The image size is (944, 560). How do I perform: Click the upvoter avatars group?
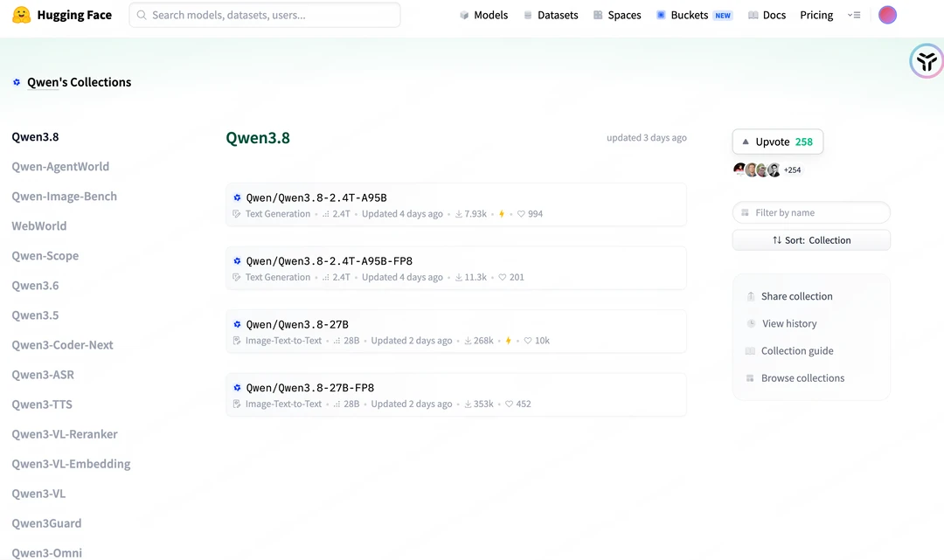pos(757,170)
